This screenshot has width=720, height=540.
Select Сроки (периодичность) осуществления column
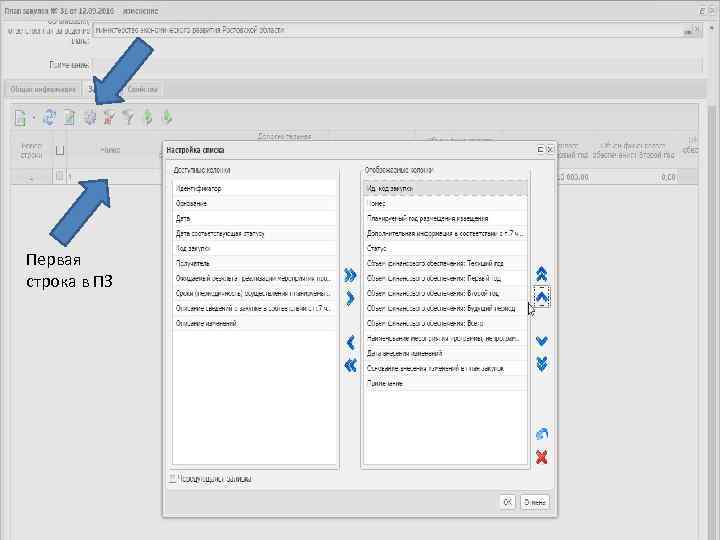(x=255, y=293)
